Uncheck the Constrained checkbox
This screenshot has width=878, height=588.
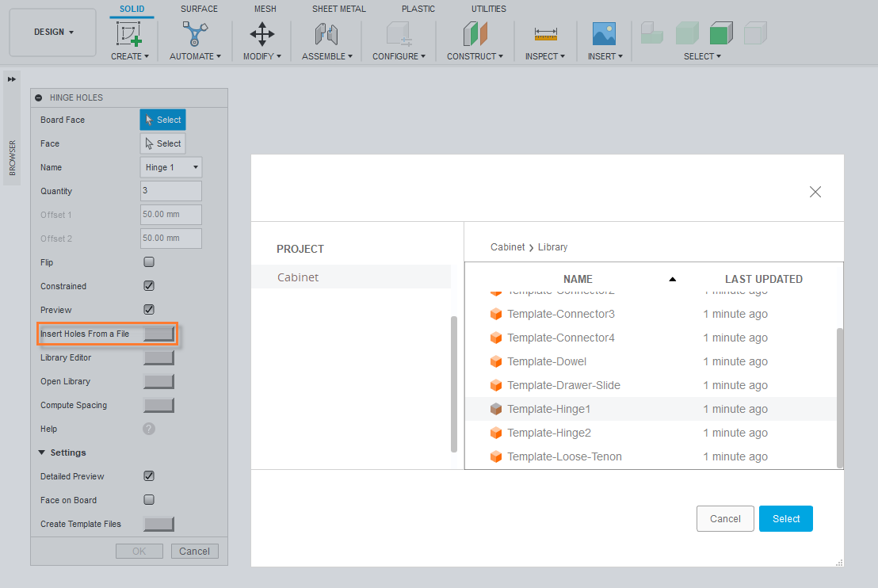click(149, 286)
